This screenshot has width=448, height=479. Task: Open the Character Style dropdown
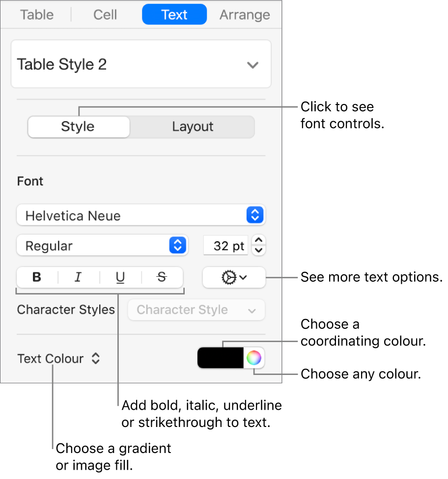pos(196,310)
